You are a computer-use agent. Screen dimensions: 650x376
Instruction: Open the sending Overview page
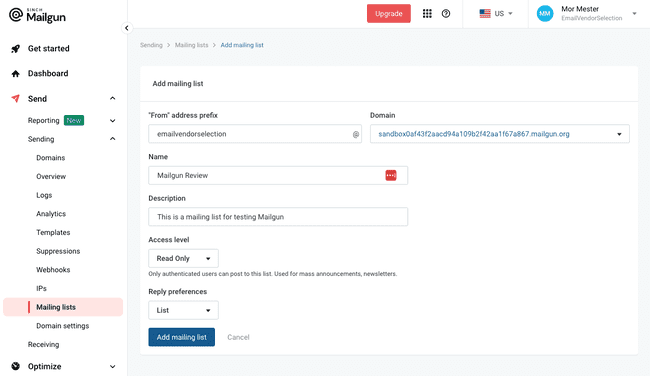point(51,177)
